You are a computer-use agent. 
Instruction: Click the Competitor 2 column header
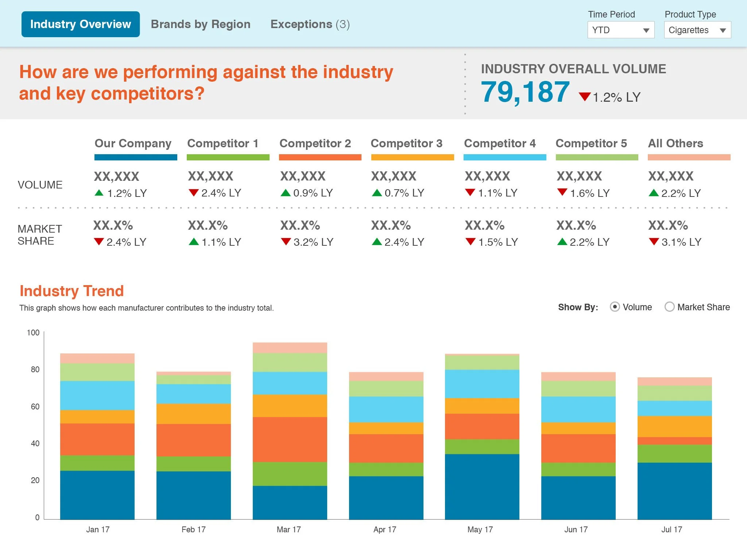coord(315,143)
